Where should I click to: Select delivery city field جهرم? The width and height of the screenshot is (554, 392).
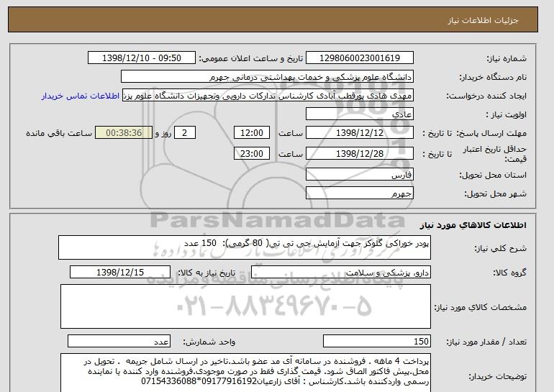(x=359, y=193)
